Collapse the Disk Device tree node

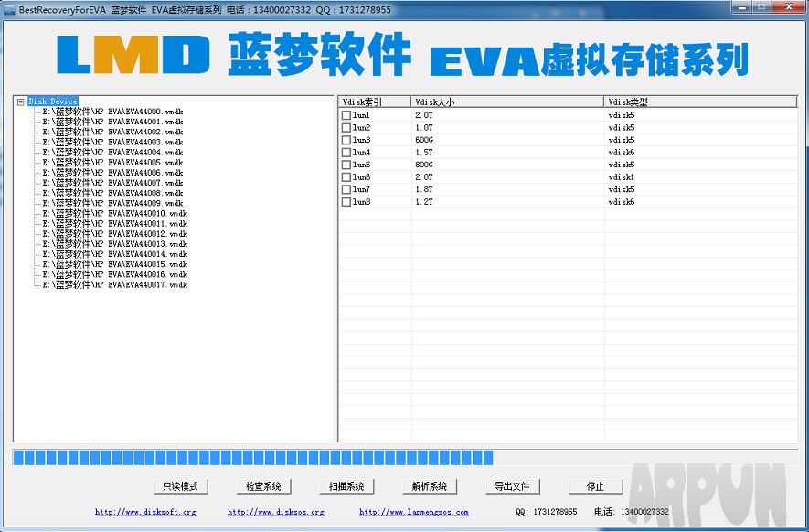pos(20,101)
